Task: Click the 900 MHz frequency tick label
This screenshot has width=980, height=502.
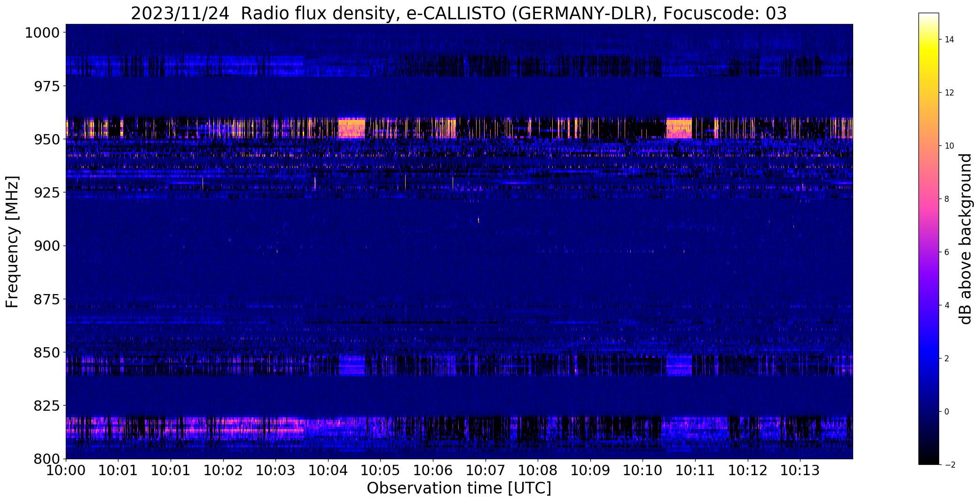Action: pos(47,246)
